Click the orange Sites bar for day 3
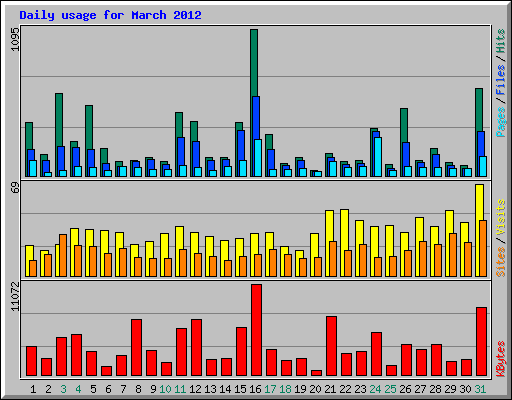Viewport: 512px width, 400px height. coord(63,255)
